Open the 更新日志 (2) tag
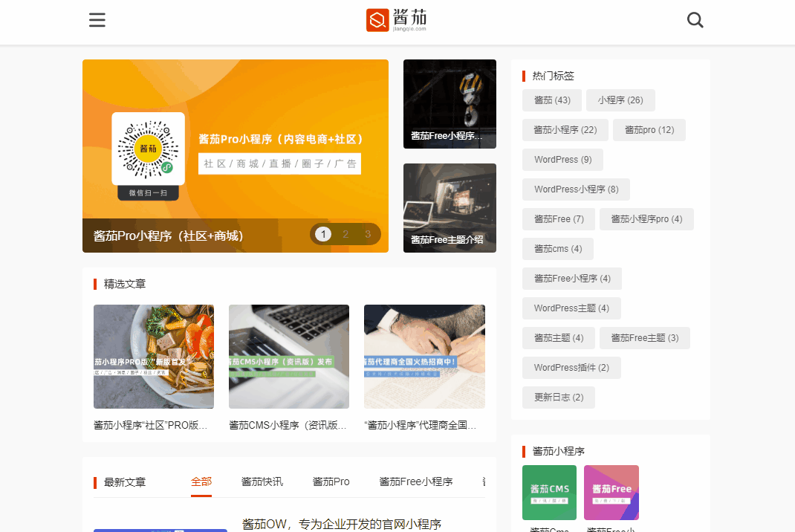795x532 pixels. (559, 398)
